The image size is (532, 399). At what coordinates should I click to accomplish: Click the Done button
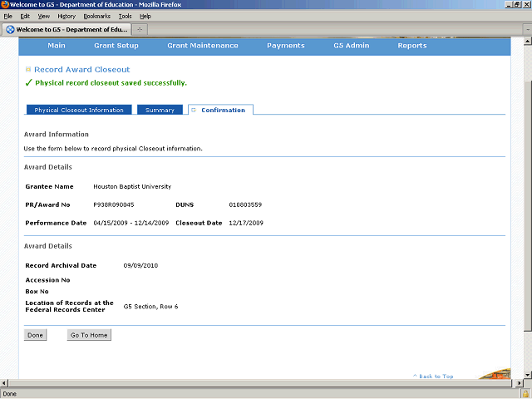(35, 335)
